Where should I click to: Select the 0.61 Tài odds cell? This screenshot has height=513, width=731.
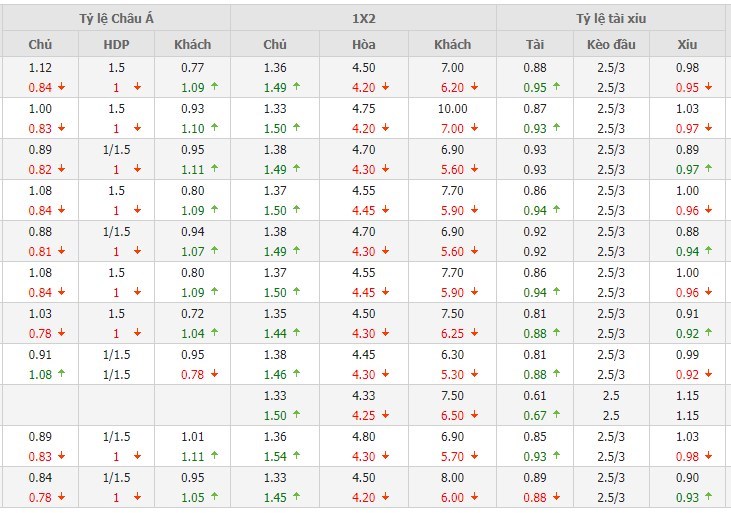tap(535, 395)
